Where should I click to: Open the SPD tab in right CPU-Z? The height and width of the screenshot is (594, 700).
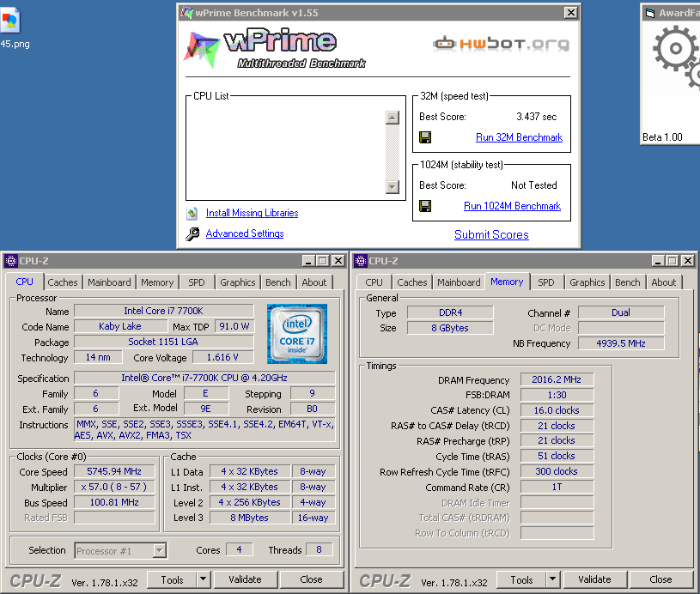click(546, 282)
